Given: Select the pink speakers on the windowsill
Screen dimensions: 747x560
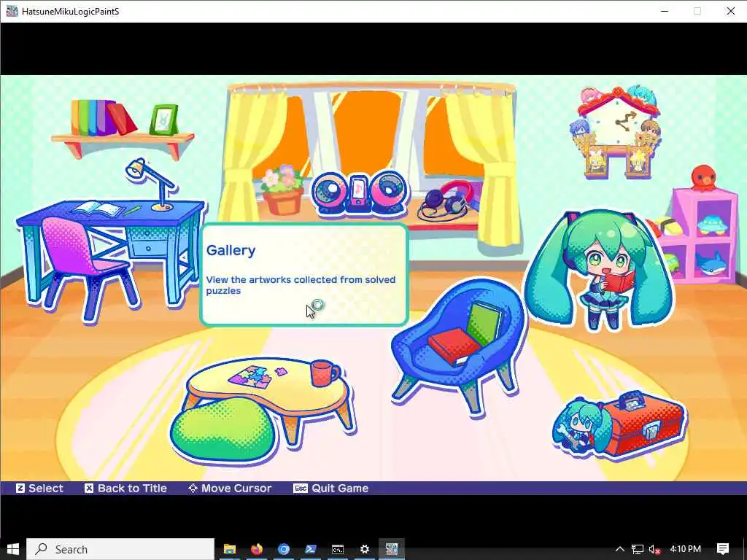Looking at the screenshot, I should pos(360,192).
